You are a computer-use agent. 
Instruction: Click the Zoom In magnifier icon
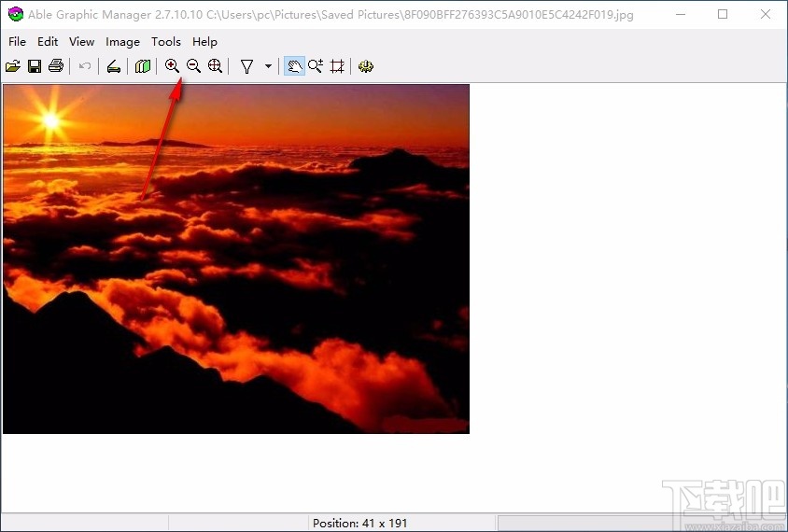coord(172,66)
